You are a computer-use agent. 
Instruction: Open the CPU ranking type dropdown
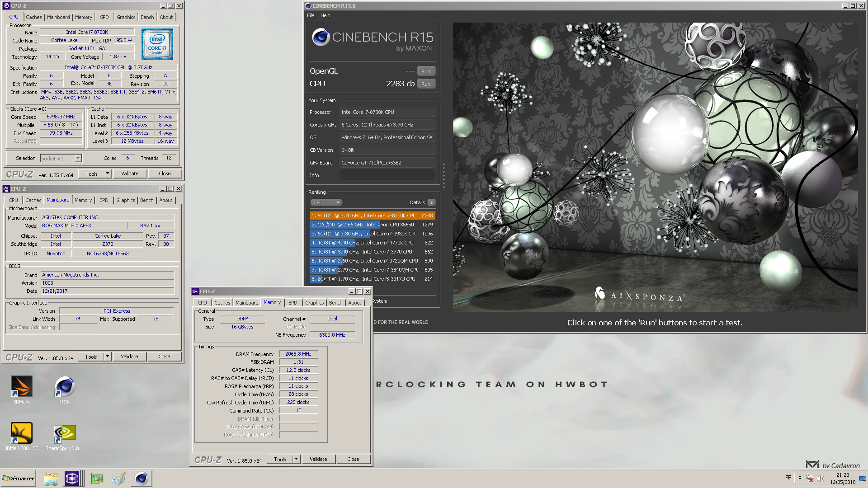tap(326, 202)
